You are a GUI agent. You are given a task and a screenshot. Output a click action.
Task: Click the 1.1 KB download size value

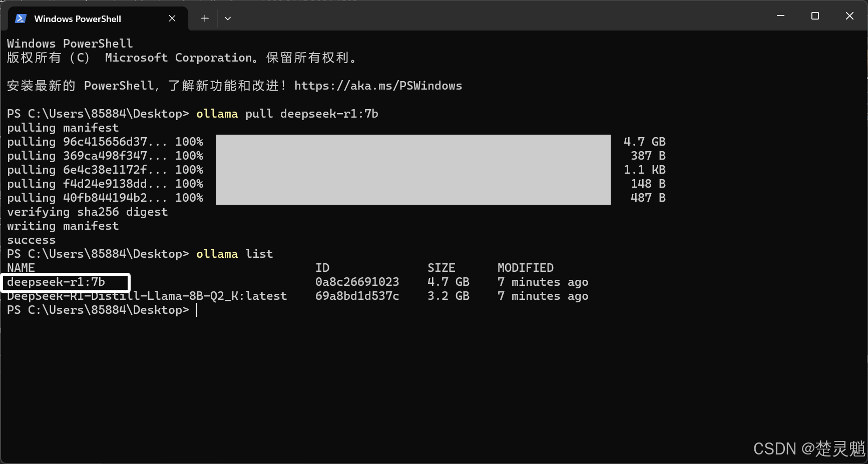point(645,170)
